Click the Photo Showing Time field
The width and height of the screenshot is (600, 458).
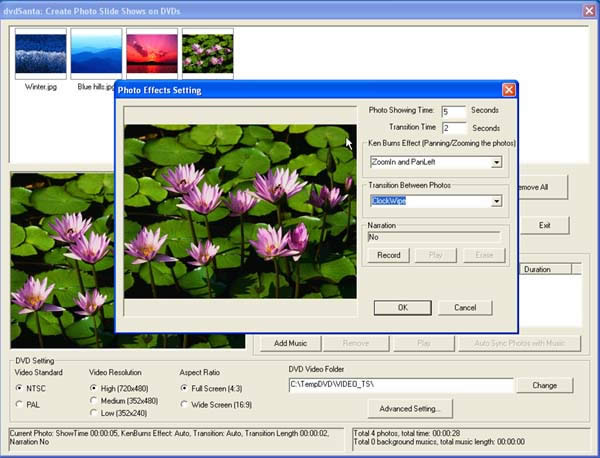click(453, 112)
